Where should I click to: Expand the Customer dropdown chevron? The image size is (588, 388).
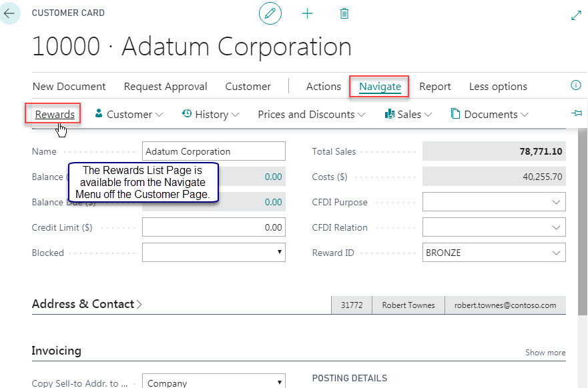[159, 115]
